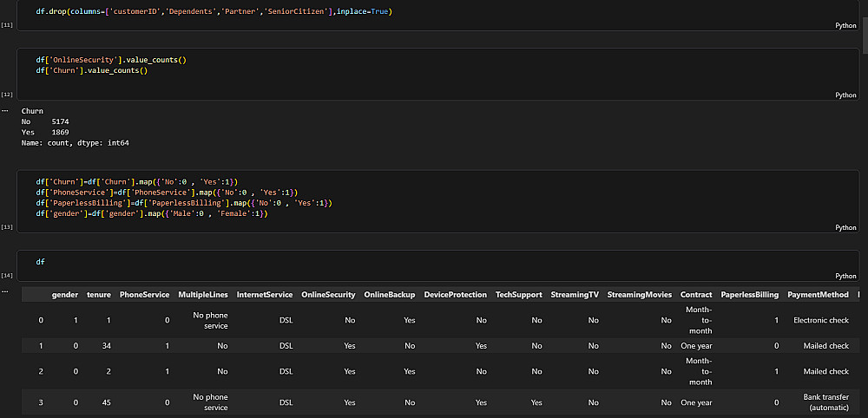Select the PaymentMethod column header

coord(818,295)
